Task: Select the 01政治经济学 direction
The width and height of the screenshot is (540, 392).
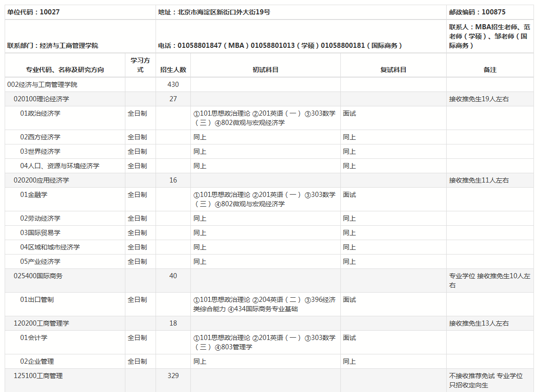Action: point(40,113)
